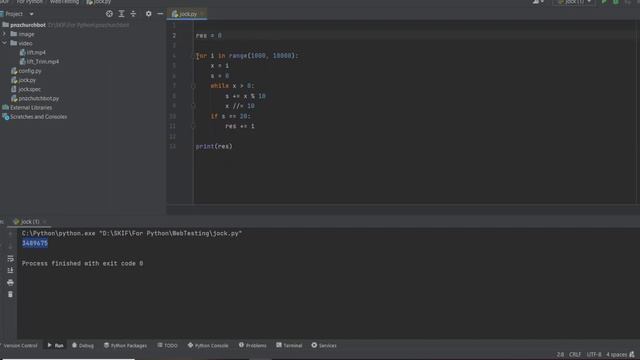Click Collapse All in Project panel toolbar

point(133,14)
